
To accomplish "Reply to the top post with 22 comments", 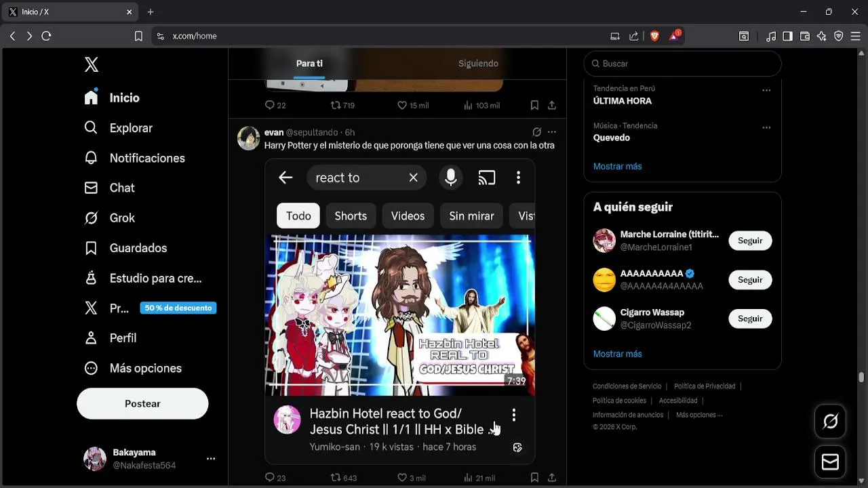I will (x=275, y=105).
